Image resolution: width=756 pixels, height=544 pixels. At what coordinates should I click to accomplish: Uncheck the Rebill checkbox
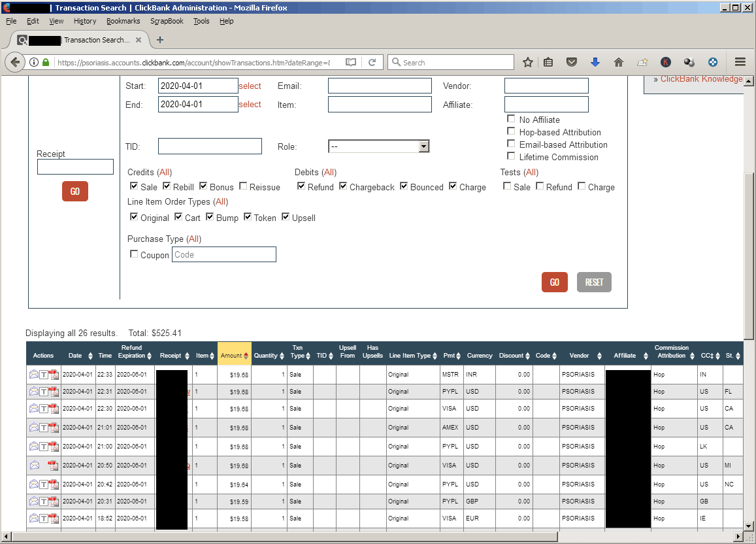pyautogui.click(x=167, y=186)
